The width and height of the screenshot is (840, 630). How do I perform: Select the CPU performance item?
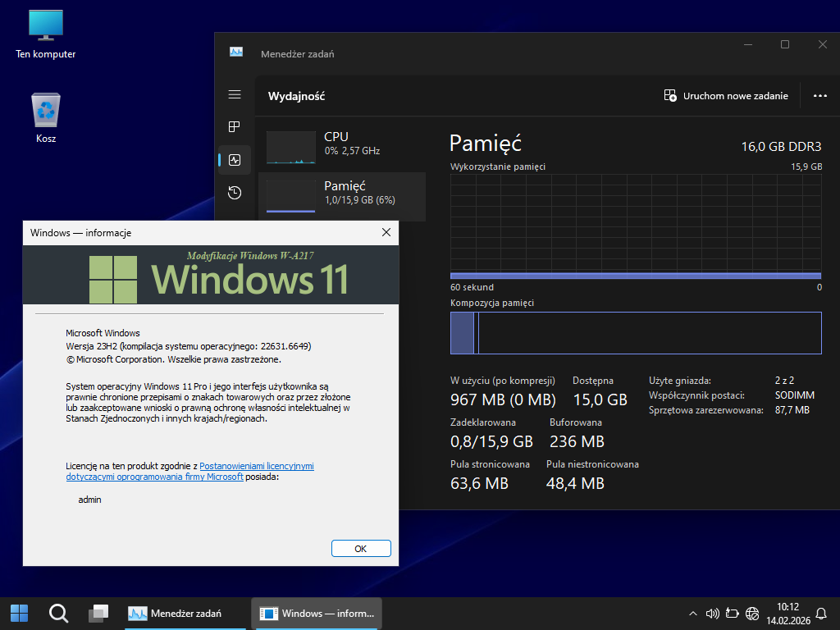coord(341,144)
